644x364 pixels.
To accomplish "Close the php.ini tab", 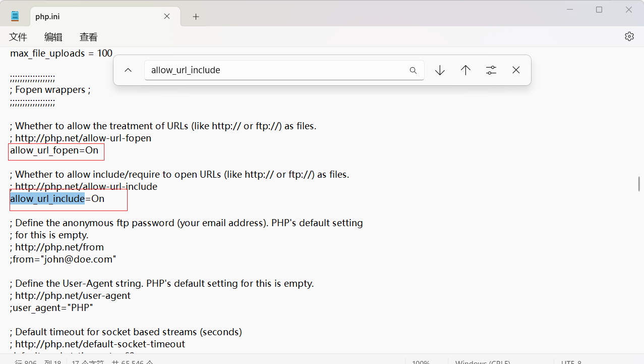I will click(167, 16).
